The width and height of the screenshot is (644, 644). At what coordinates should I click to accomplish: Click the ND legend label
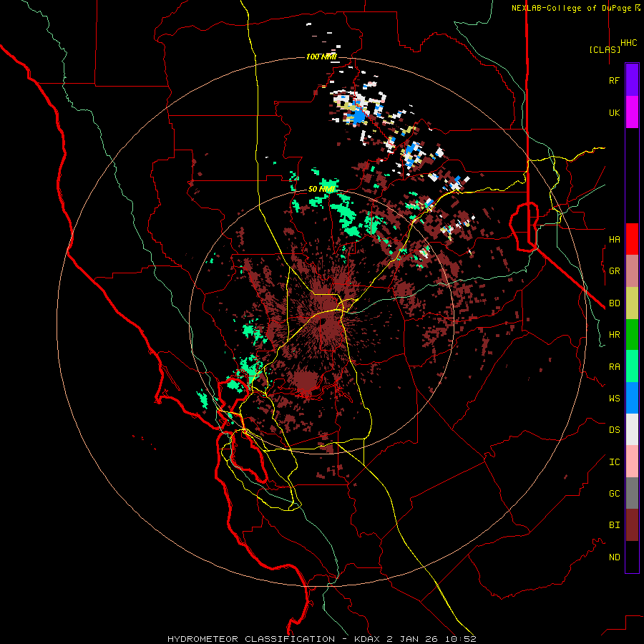(614, 557)
